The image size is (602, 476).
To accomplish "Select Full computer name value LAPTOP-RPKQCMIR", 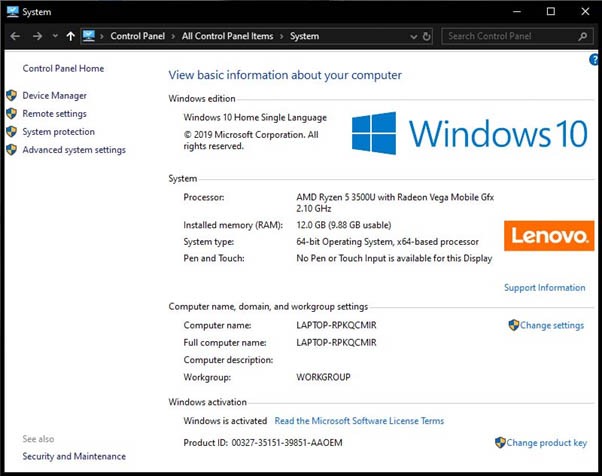I will pyautogui.click(x=336, y=342).
